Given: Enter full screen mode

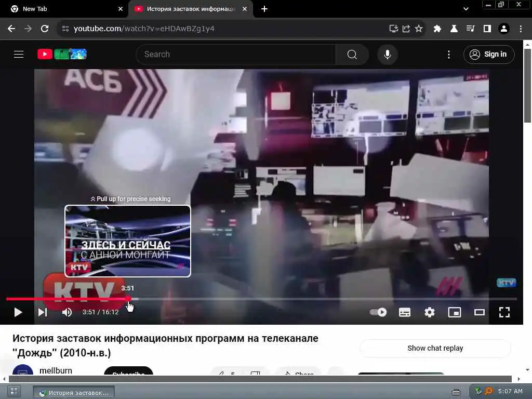Looking at the screenshot, I should pos(504,312).
